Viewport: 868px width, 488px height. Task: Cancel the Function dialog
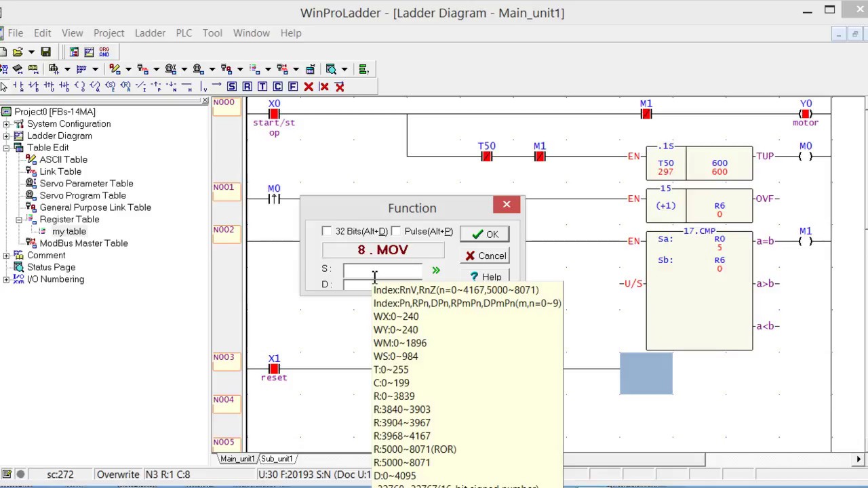coord(484,256)
